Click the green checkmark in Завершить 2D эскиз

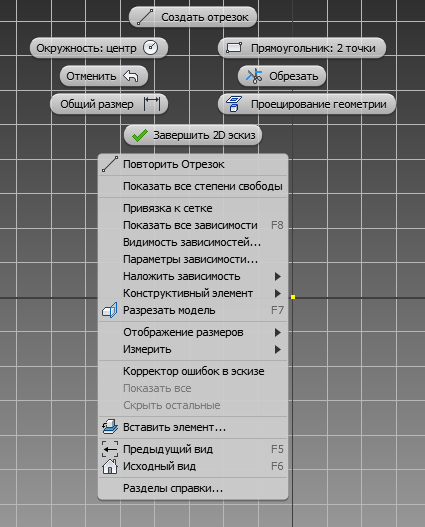coord(140,135)
